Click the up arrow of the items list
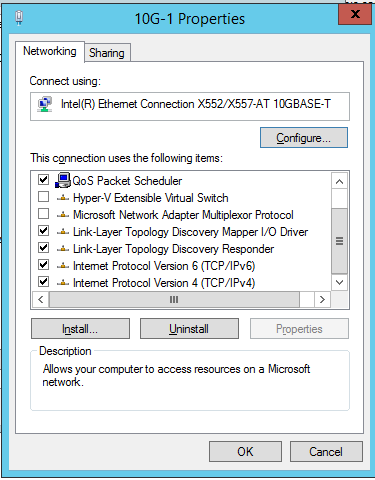 click(x=340, y=182)
